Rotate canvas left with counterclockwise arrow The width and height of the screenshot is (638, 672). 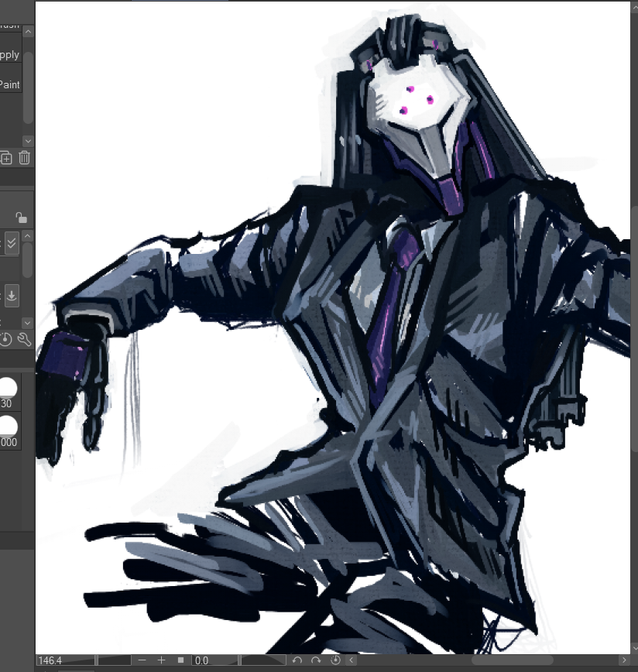point(297,660)
